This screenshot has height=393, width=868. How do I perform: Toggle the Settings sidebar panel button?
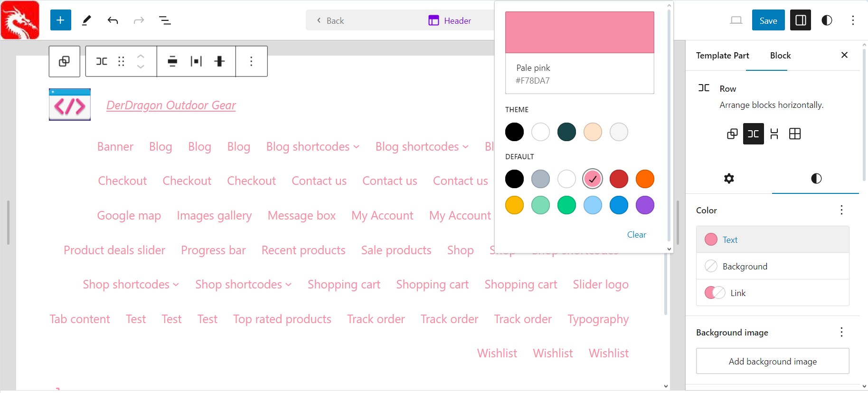800,20
